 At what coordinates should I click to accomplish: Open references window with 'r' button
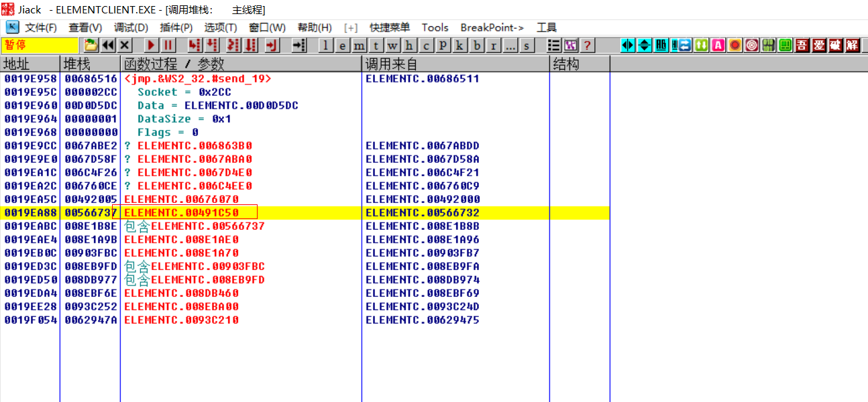tap(494, 45)
